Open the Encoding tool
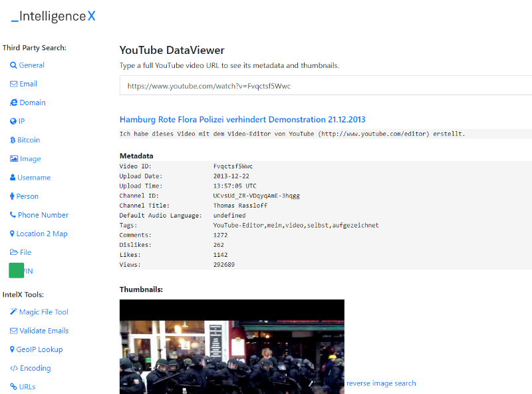Image resolution: width=532 pixels, height=394 pixels. pos(35,368)
